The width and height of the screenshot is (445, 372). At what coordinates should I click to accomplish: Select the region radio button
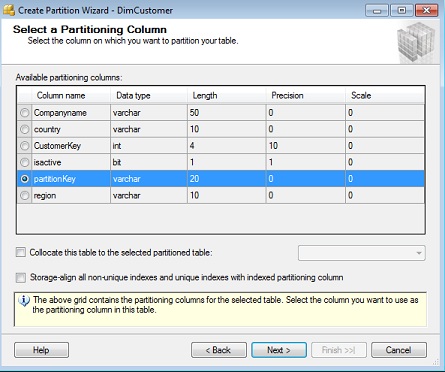[x=25, y=195]
